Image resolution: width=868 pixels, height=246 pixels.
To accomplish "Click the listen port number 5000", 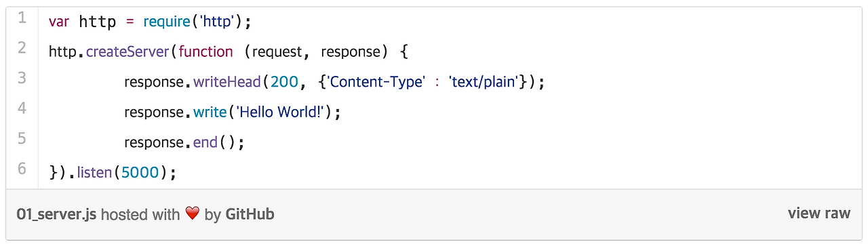I will 140,173.
